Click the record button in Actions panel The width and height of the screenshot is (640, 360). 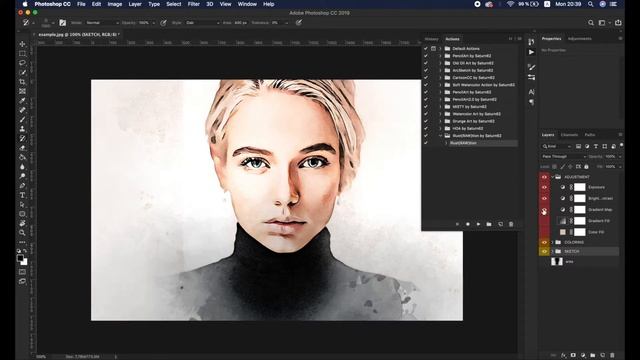click(x=468, y=224)
